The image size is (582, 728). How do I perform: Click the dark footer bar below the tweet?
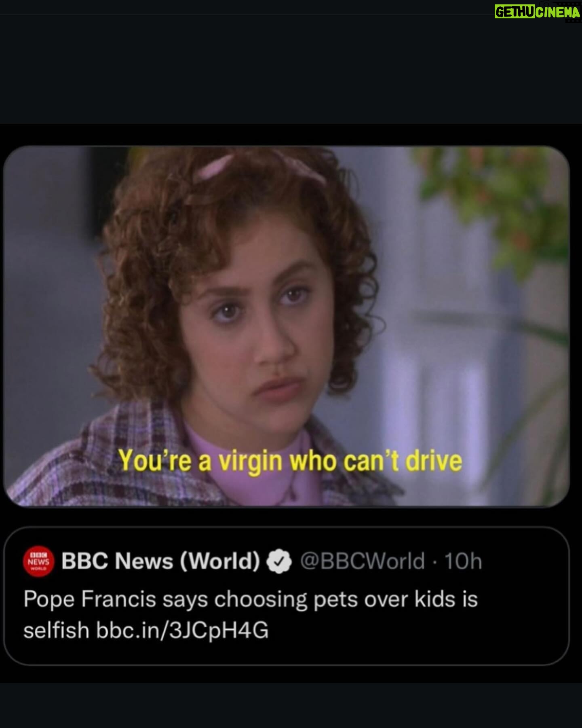[291, 705]
